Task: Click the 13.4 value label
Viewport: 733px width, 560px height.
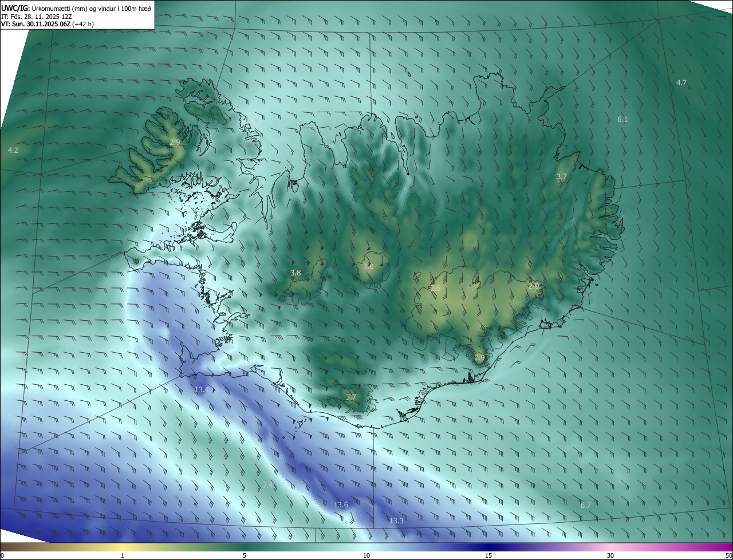Action: coord(201,389)
